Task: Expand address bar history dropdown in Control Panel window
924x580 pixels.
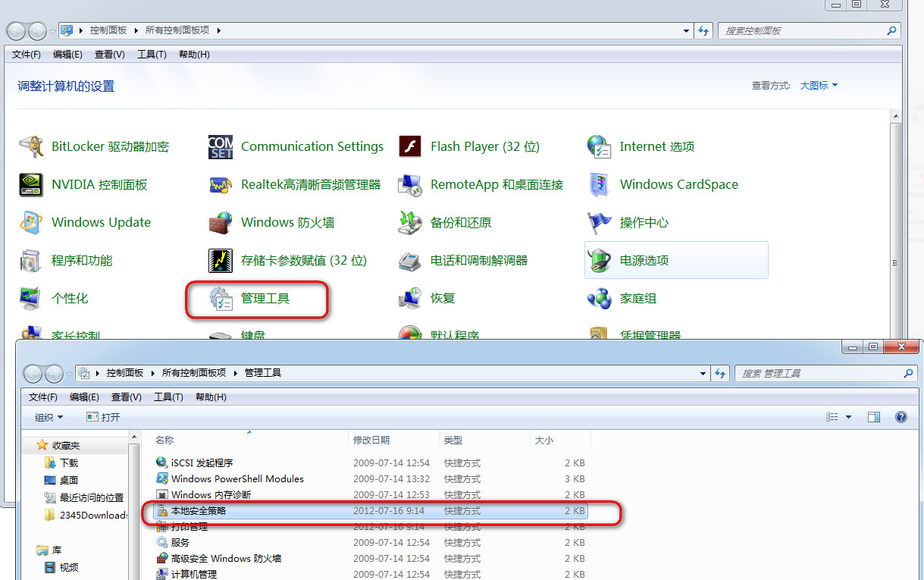Action: pyautogui.click(x=686, y=31)
